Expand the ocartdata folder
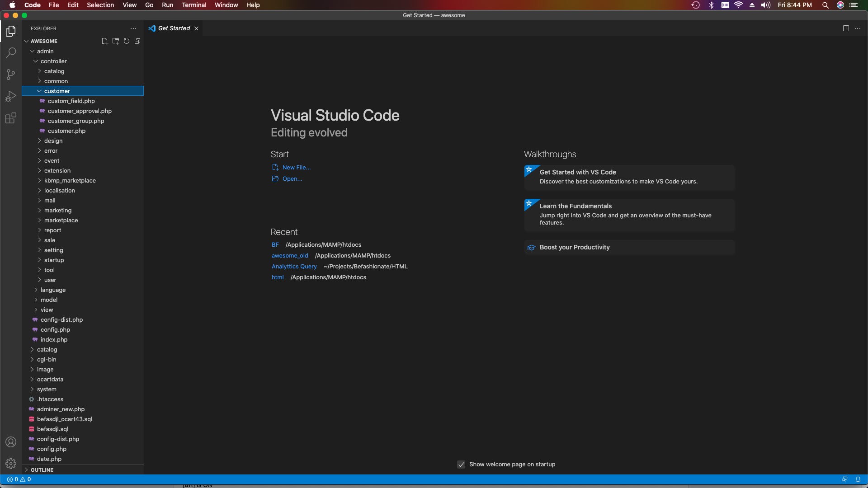Viewport: 868px width, 488px height. click(x=83, y=380)
